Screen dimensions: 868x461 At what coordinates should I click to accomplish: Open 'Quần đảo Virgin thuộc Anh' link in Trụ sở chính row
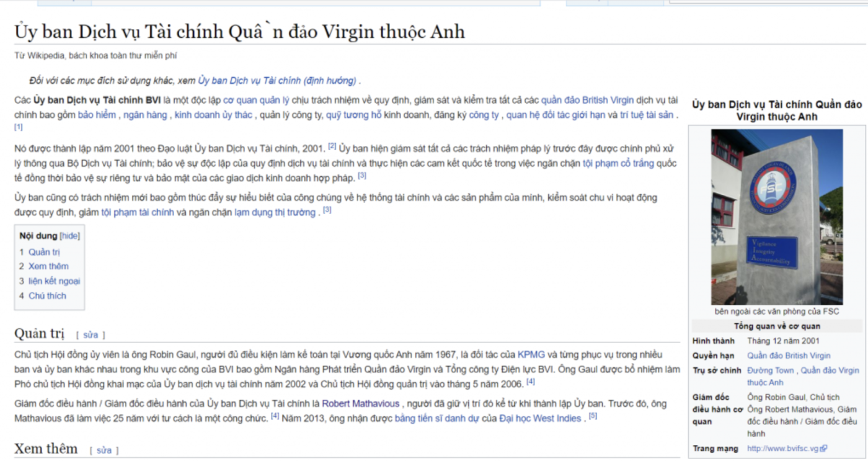tap(803, 376)
